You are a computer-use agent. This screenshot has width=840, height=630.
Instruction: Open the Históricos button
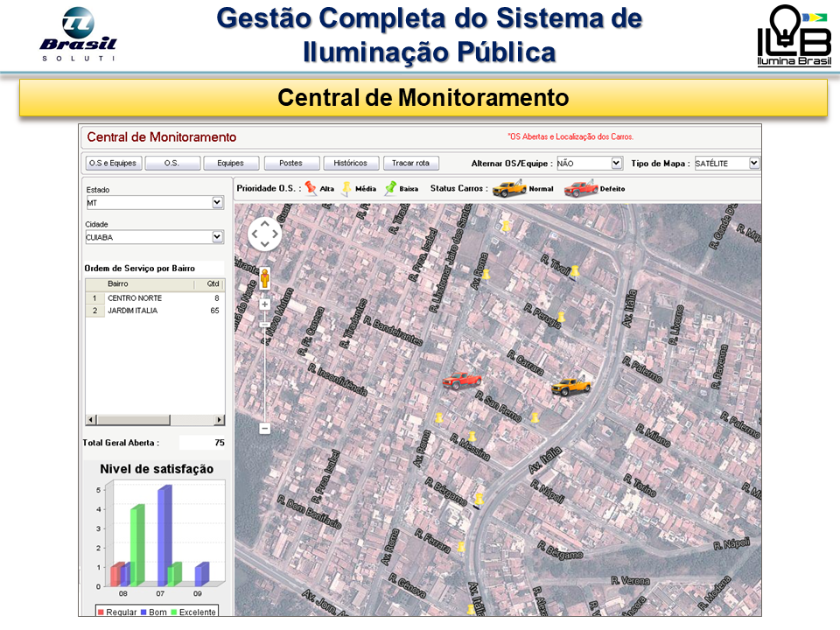point(351,163)
